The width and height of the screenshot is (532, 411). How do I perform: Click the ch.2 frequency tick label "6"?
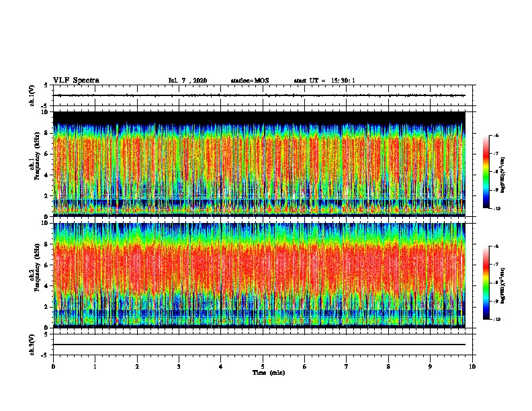46,265
